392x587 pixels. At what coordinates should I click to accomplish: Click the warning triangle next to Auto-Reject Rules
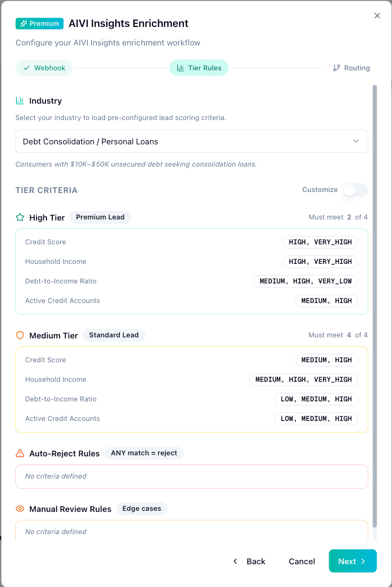point(20,453)
